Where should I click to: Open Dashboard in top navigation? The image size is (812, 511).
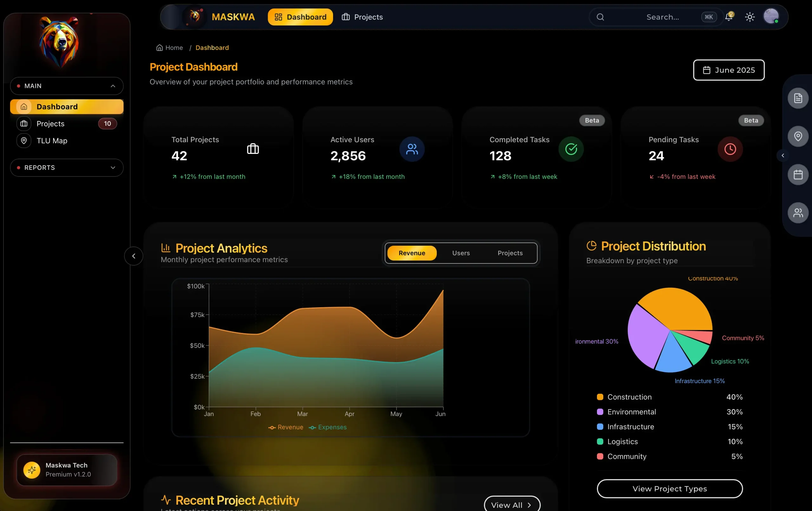[300, 17]
